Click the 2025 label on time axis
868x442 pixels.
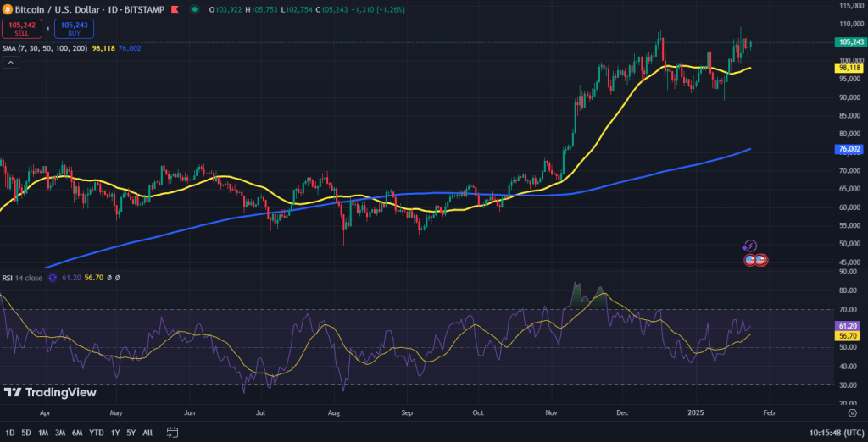click(x=695, y=412)
